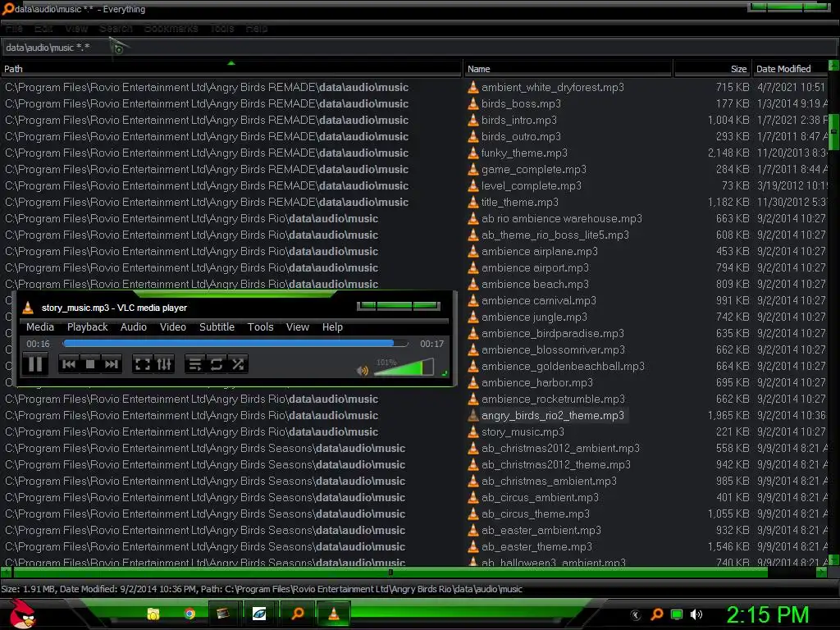840x630 pixels.
Task: Sort results by Size column header
Action: [712, 69]
